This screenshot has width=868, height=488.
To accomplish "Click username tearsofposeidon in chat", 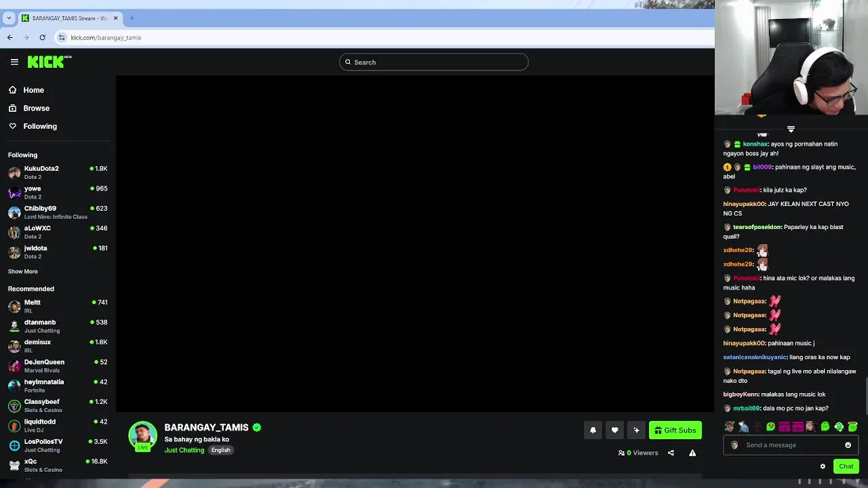I will [757, 227].
